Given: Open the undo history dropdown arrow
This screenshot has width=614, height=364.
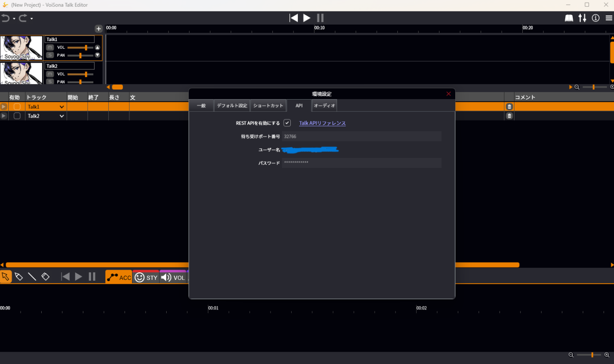Looking at the screenshot, I should [14, 19].
